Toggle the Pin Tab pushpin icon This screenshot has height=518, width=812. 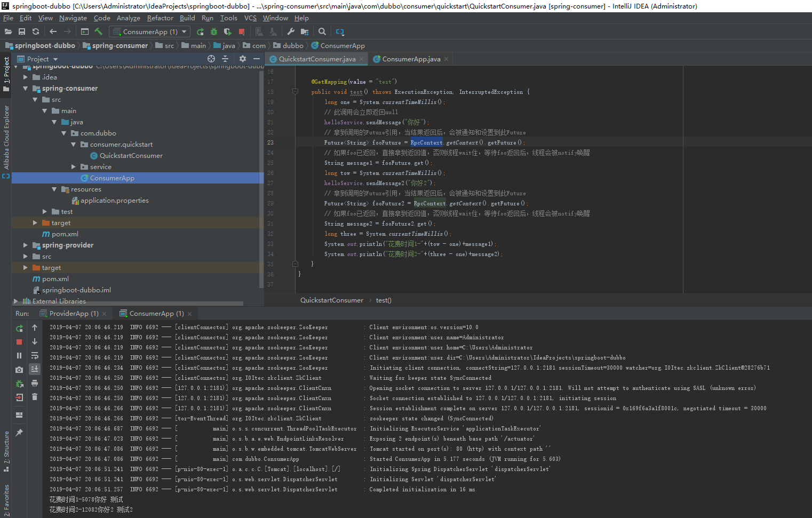tap(19, 433)
